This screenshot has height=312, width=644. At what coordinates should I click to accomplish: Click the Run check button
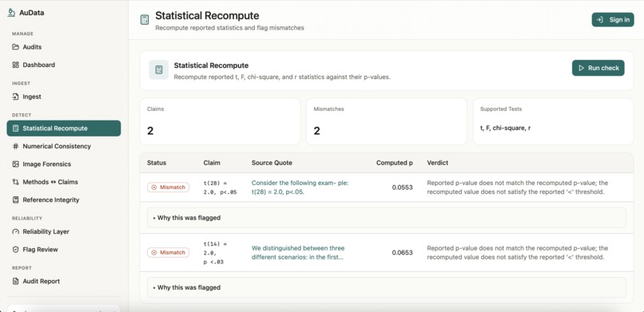click(x=598, y=68)
